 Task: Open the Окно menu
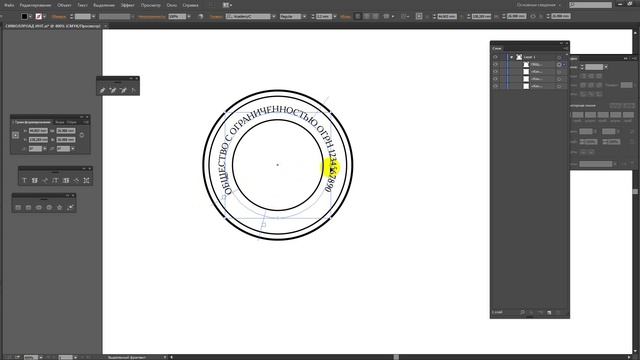pos(172,5)
